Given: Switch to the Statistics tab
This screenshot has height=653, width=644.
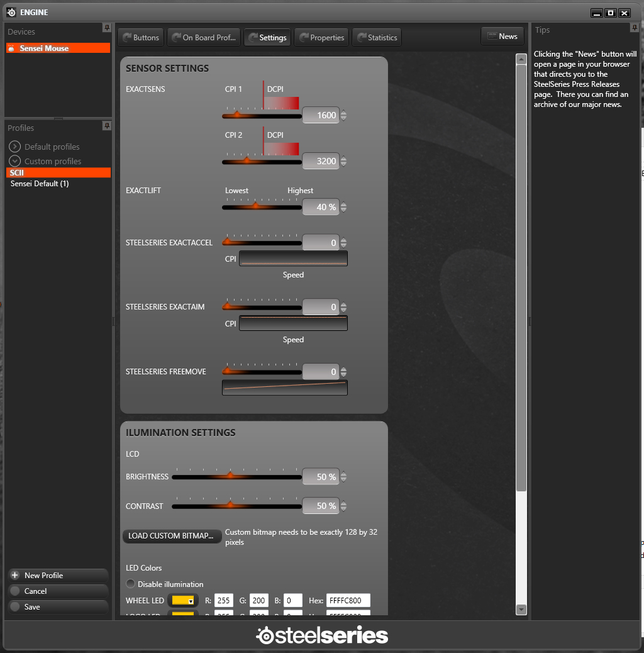Looking at the screenshot, I should point(377,38).
